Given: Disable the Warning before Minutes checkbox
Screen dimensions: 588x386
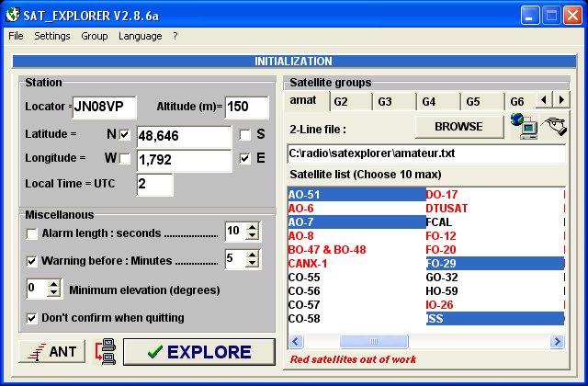Looking at the screenshot, I should (x=32, y=261).
